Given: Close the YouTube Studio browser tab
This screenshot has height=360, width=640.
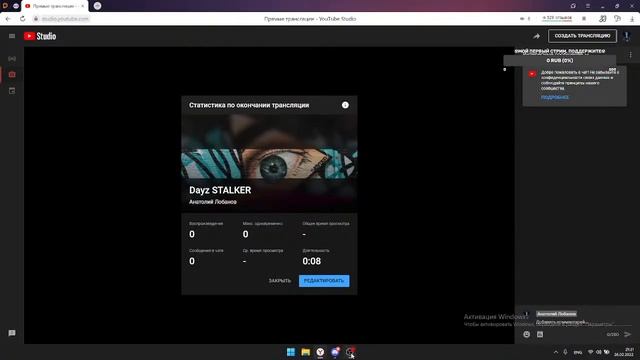Looking at the screenshot, I should click(83, 6).
